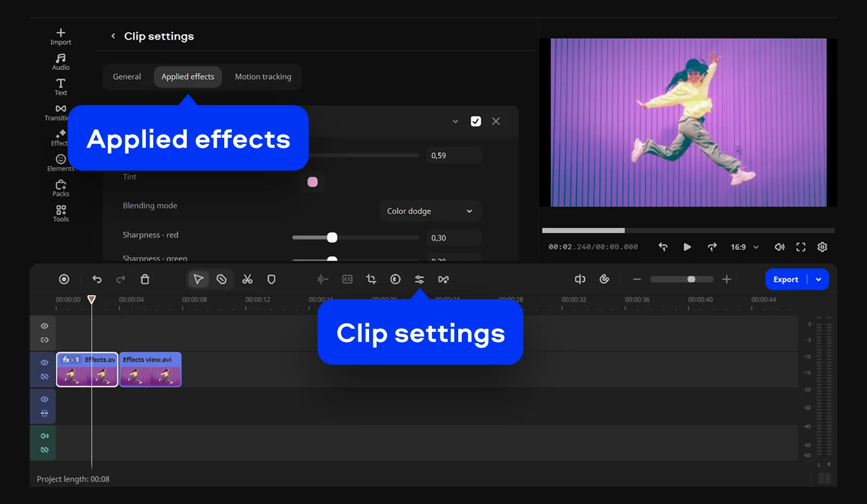
Task: Select the Effects view.avi clip on timeline
Action: click(150, 370)
